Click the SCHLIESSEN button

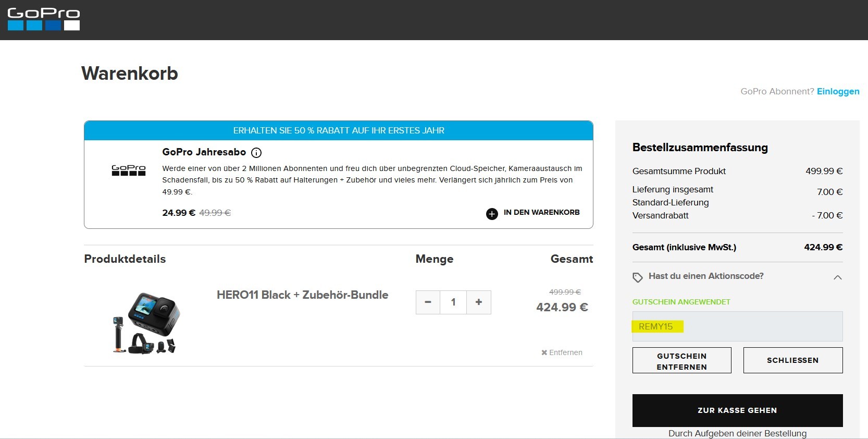point(792,360)
